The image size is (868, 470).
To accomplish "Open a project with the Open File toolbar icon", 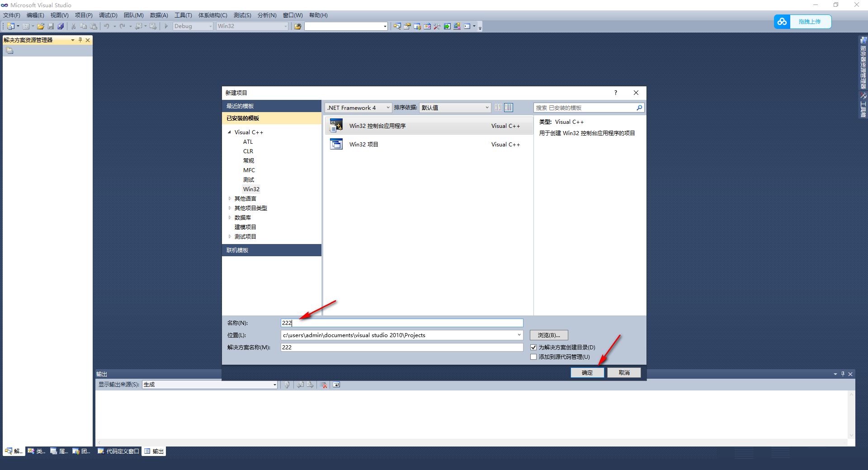I will [x=41, y=26].
